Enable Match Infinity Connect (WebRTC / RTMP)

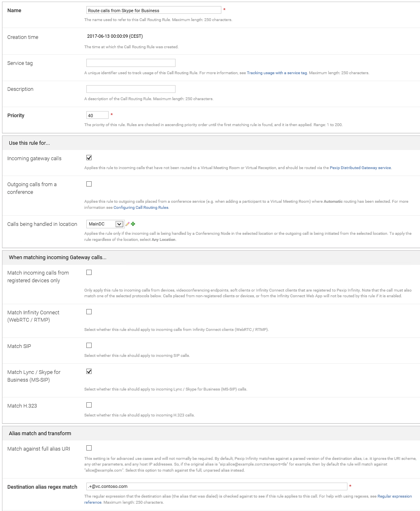click(89, 312)
